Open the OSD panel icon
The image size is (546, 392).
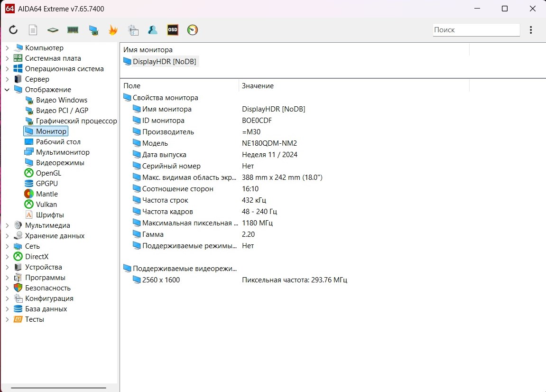173,30
